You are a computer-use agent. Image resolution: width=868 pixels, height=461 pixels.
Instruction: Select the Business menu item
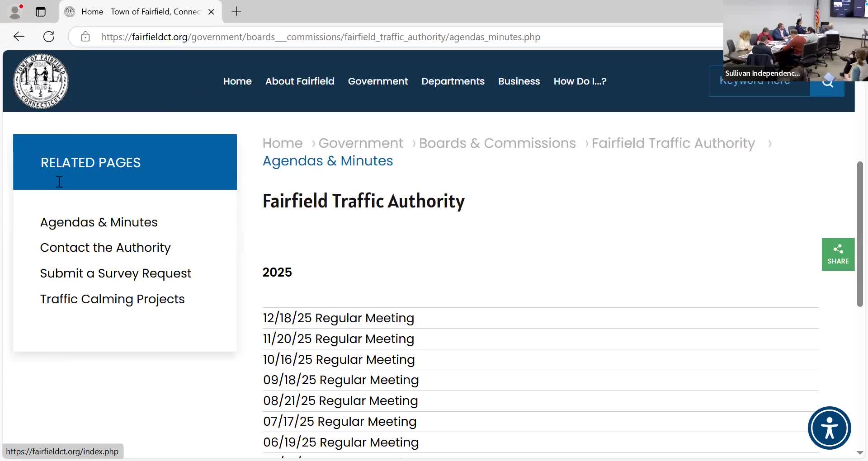tap(519, 81)
